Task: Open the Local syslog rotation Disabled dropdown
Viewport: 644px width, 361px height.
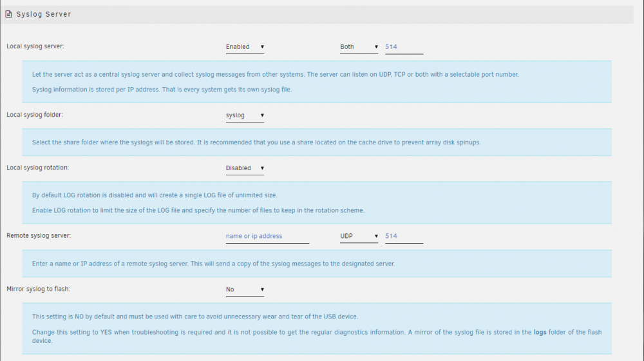Action: 245,168
